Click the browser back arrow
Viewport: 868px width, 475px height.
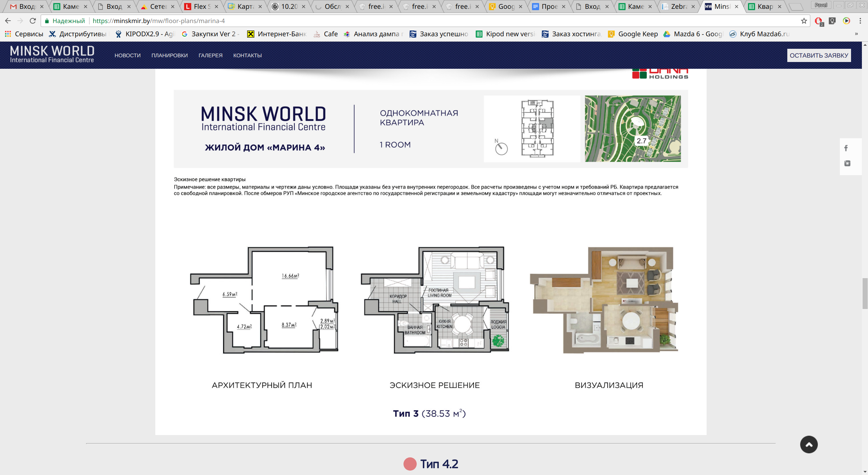(x=8, y=21)
